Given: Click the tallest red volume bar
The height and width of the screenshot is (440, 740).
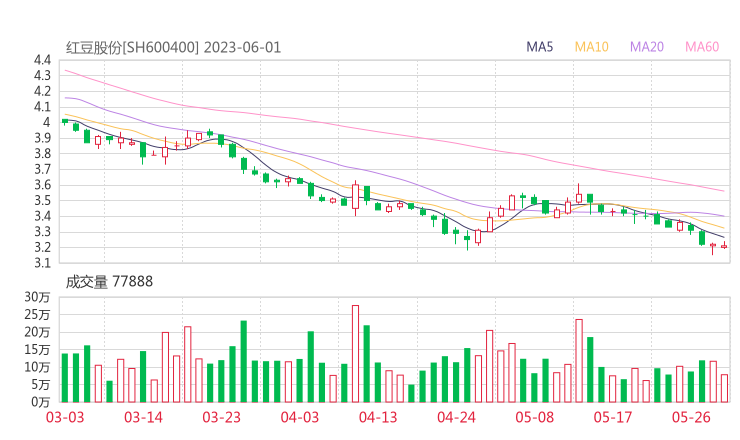Looking at the screenshot, I should (x=355, y=353).
